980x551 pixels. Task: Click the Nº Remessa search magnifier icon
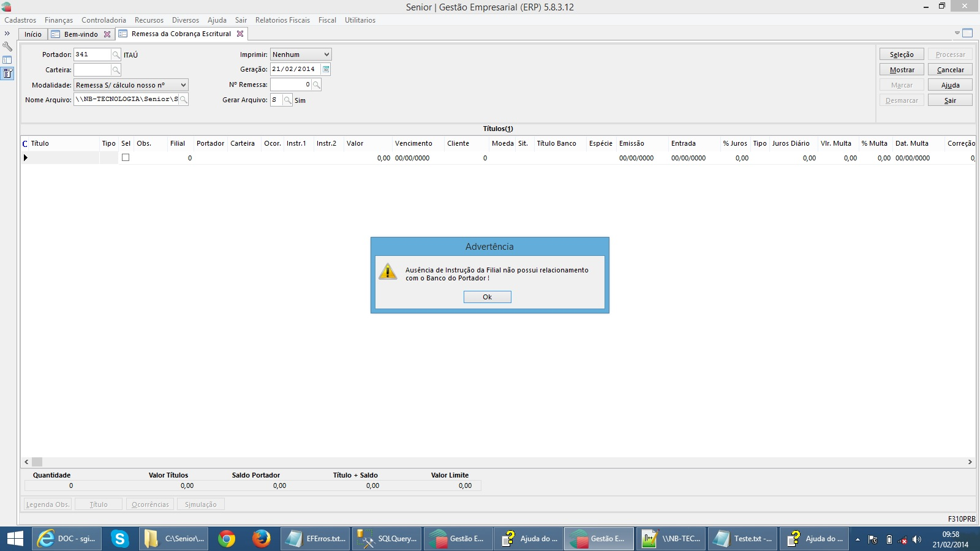317,85
